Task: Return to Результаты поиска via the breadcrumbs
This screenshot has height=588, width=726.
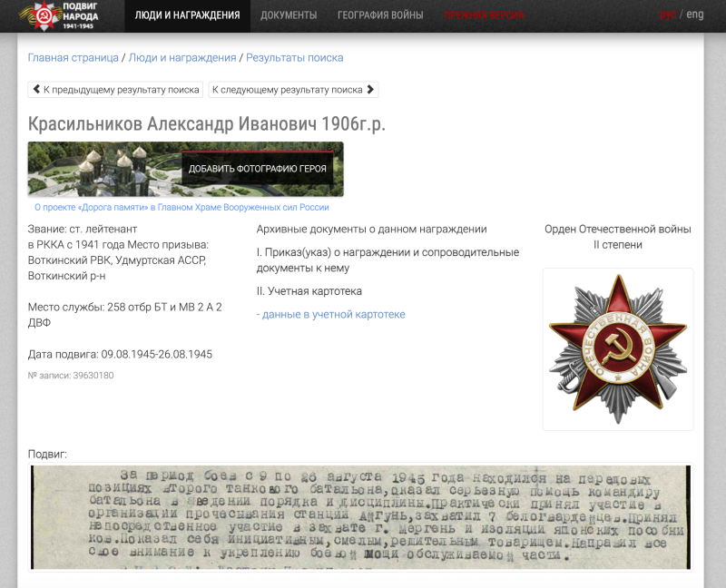Action: tap(294, 57)
